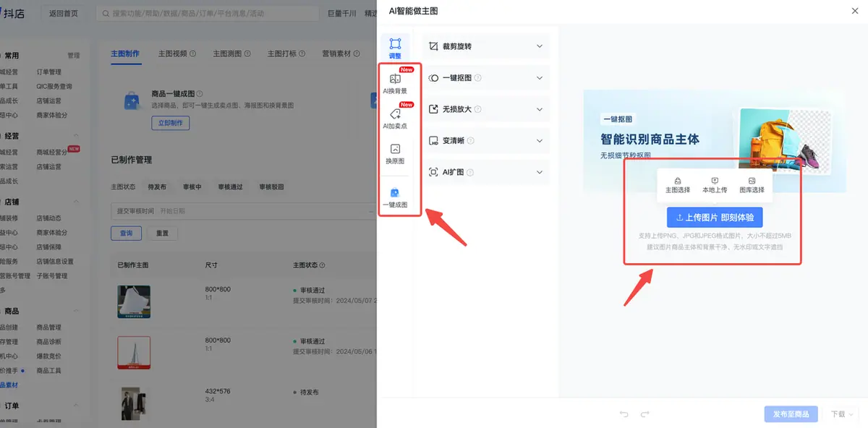Image resolution: width=868 pixels, height=428 pixels.
Task: Click help icon in 主图状态 column header
Action: coord(322,265)
